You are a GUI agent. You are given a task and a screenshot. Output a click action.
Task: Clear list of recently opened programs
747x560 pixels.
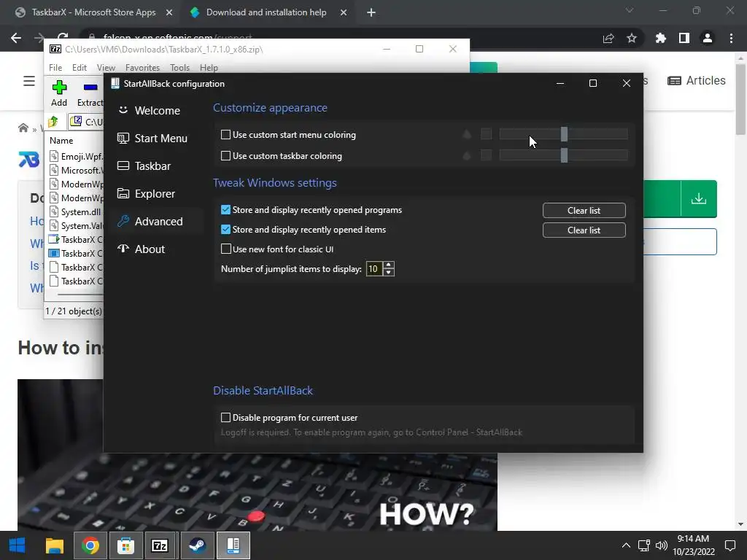tap(584, 210)
